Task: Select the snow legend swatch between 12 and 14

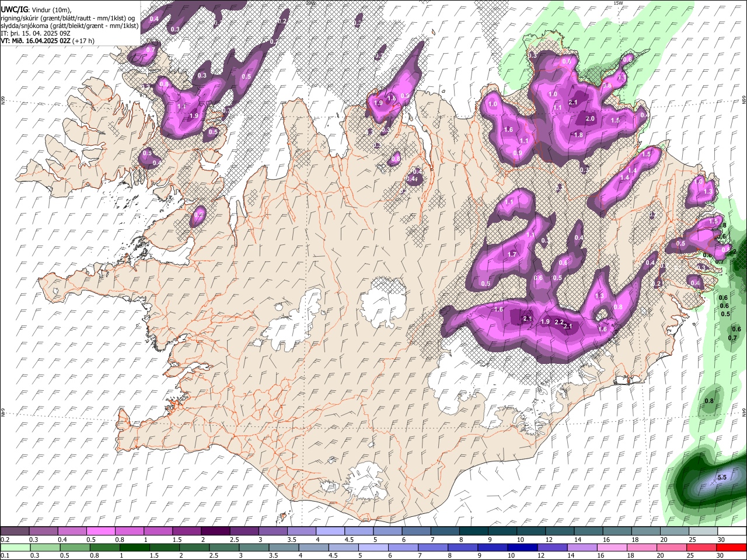Action: click(559, 531)
